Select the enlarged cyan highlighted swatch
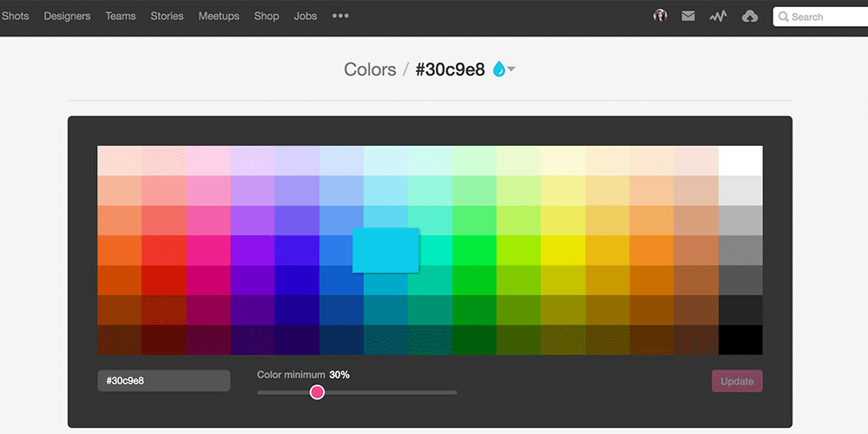 point(385,250)
